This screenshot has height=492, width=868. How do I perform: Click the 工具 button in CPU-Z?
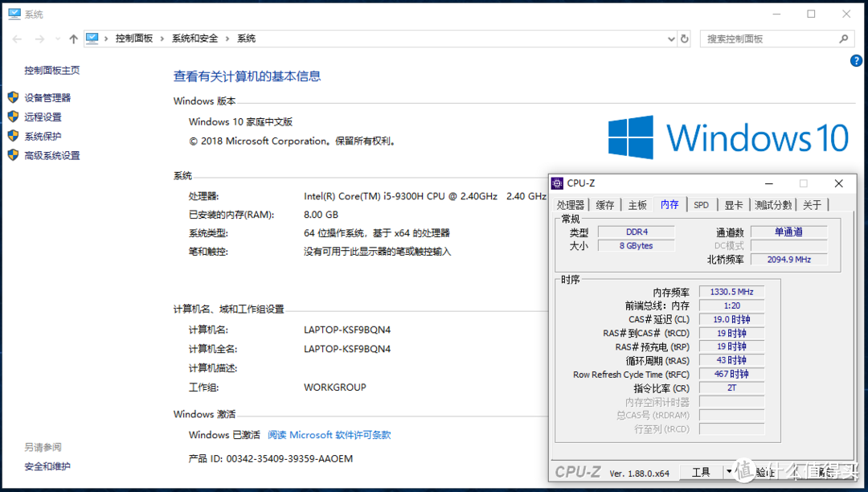pyautogui.click(x=701, y=472)
